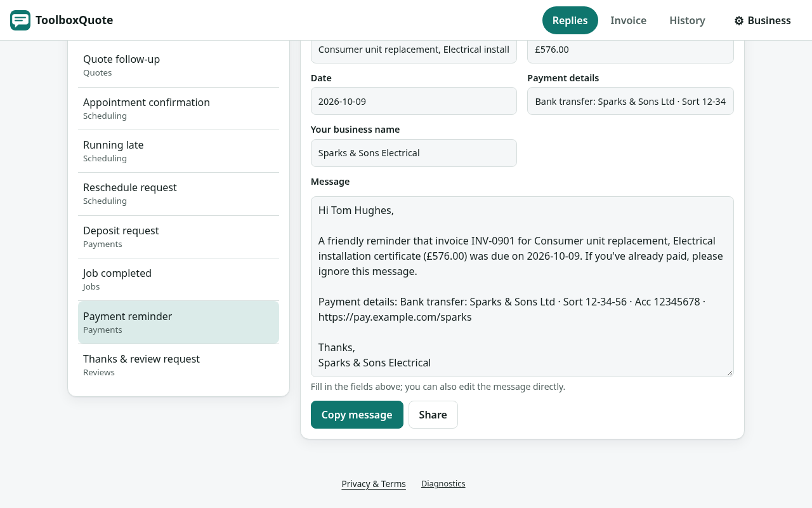The width and height of the screenshot is (812, 508).
Task: Select the Quote follow-up template
Action: pyautogui.click(x=178, y=65)
